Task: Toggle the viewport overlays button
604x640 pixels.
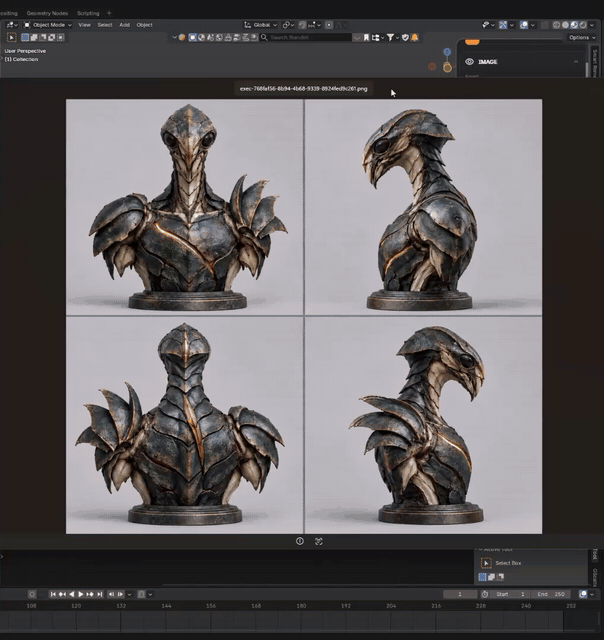Action: (524, 25)
